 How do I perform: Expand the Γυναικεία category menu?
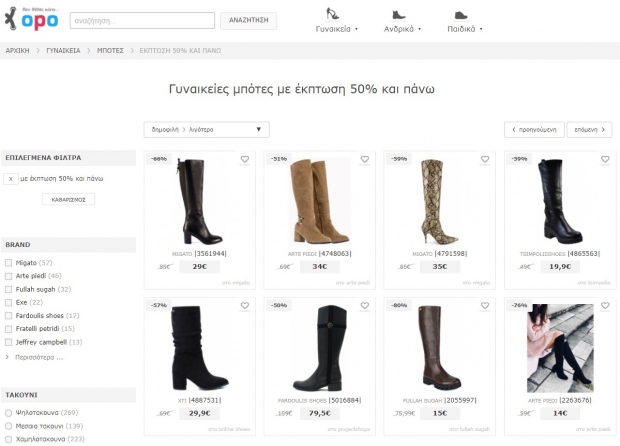point(336,29)
